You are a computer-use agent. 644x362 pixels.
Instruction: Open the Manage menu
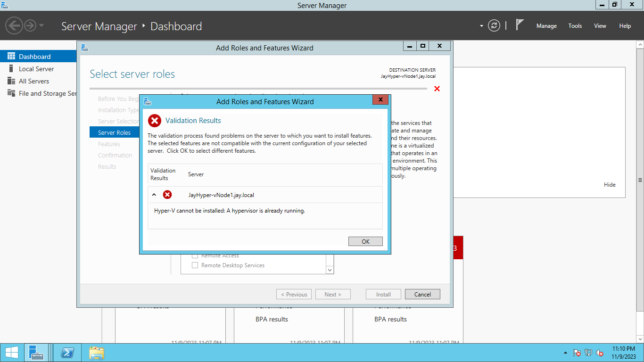click(x=546, y=26)
